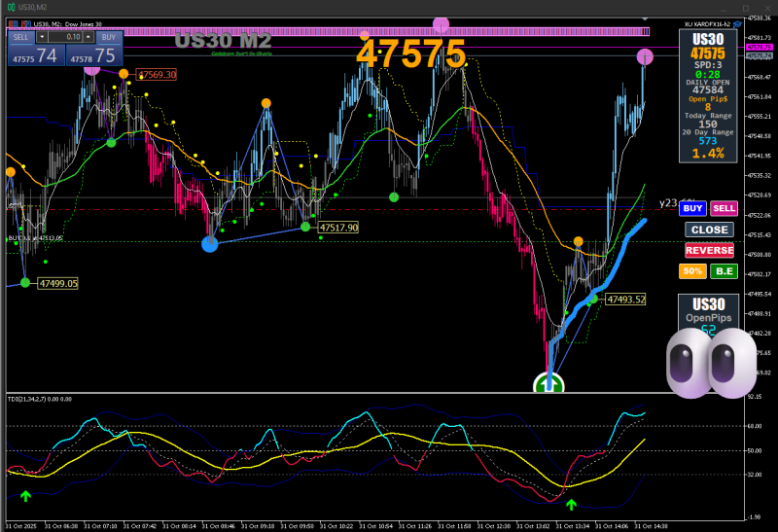Click the US30,M2 chart window icon
This screenshot has width=778, height=532.
click(x=11, y=7)
